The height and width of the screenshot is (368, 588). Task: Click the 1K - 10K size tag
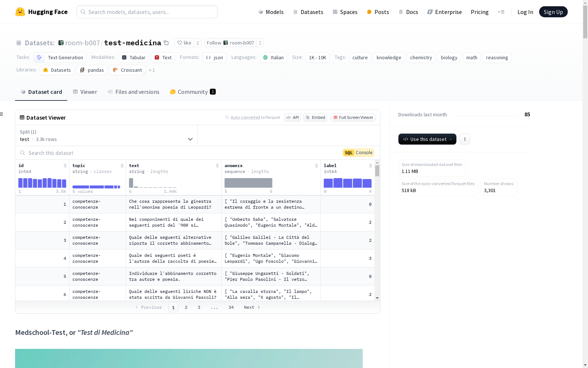(318, 57)
